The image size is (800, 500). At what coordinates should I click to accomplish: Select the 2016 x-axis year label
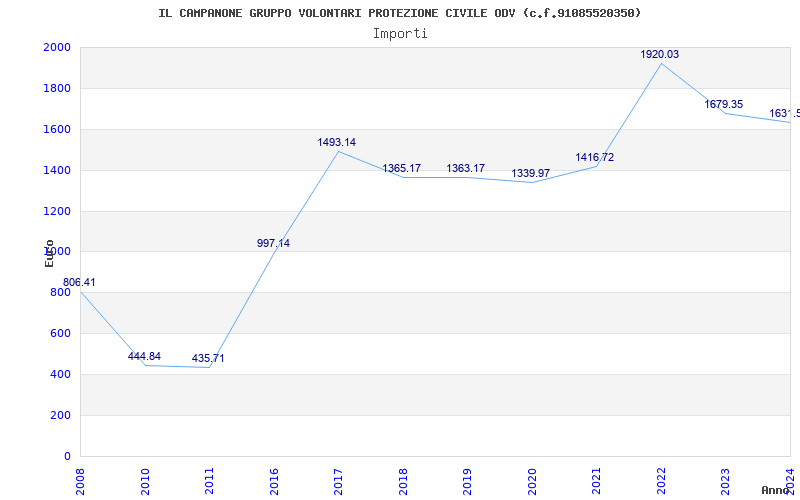(274, 480)
